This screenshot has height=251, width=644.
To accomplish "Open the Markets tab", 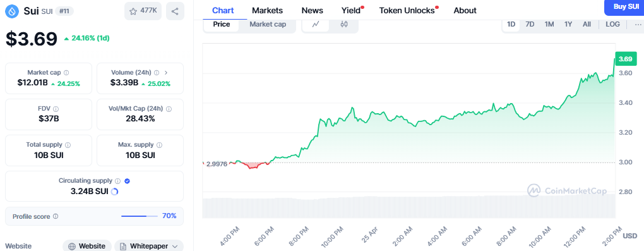I will pos(267,11).
